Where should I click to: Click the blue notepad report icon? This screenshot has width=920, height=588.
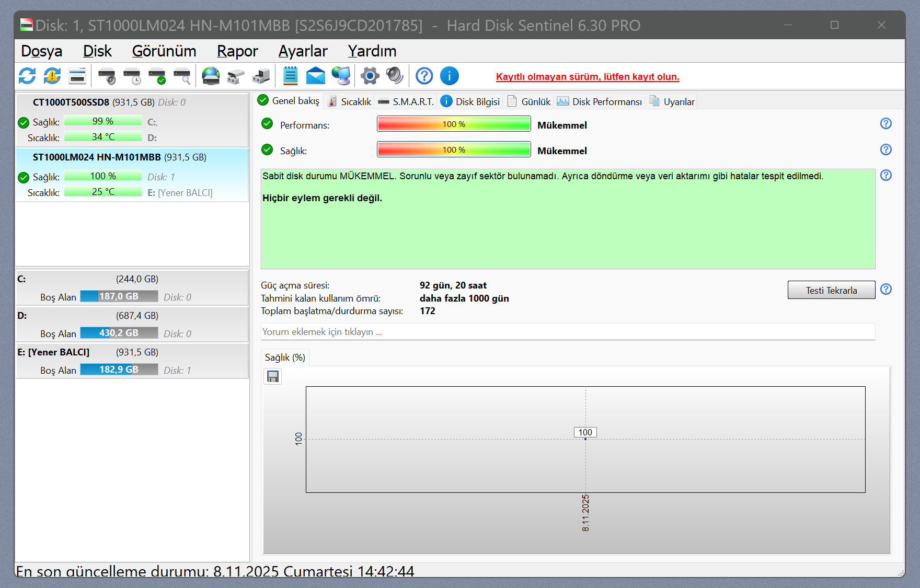tap(290, 76)
